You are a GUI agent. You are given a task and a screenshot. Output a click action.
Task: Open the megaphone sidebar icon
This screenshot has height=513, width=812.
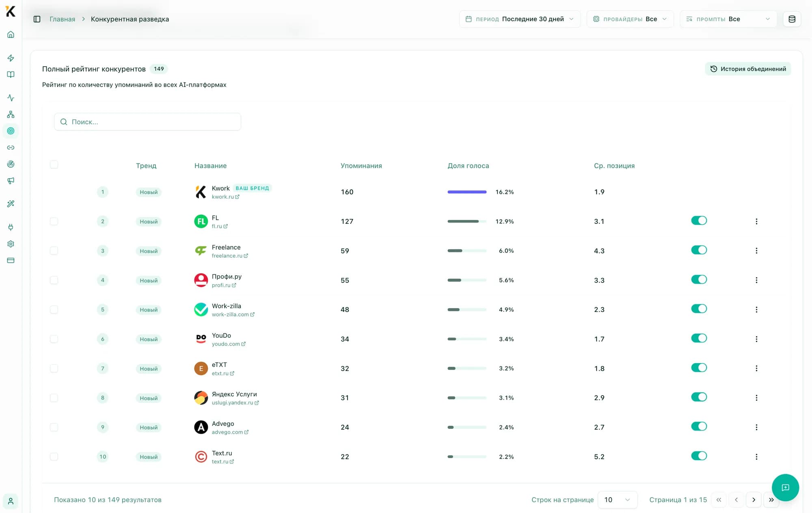pyautogui.click(x=11, y=181)
